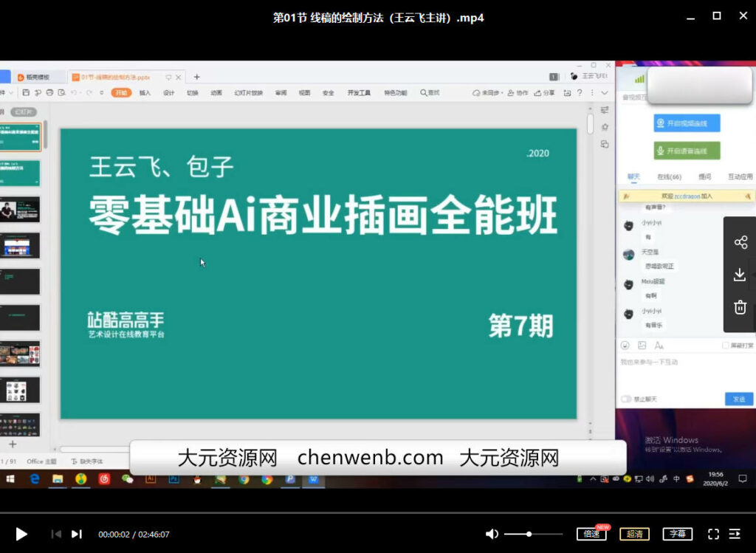The width and height of the screenshot is (756, 553).
Task: Click the 分享 share button in WPS
Action: point(544,92)
